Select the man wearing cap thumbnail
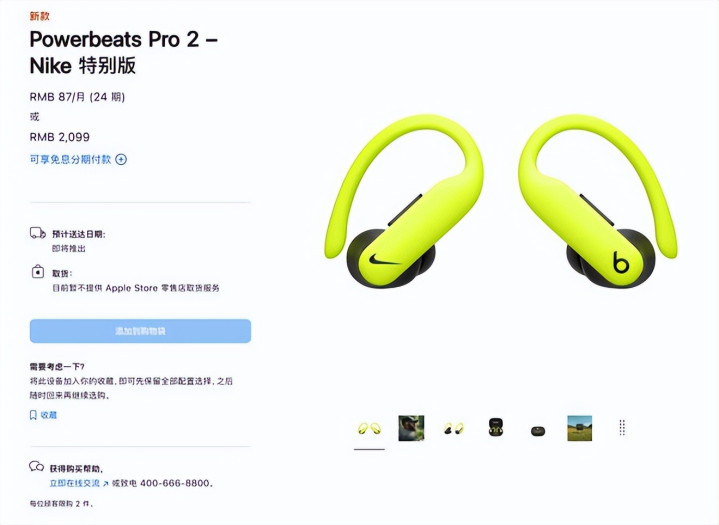The image size is (719, 525). click(x=411, y=428)
